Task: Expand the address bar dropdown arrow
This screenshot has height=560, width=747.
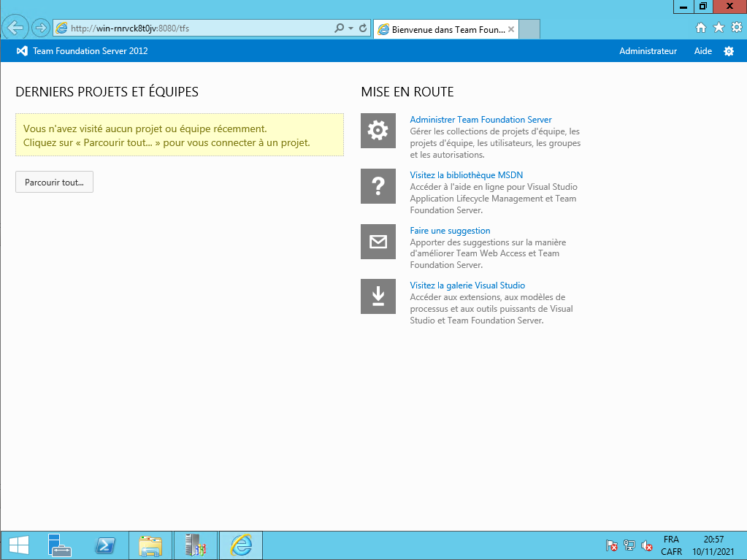Action: (x=351, y=28)
